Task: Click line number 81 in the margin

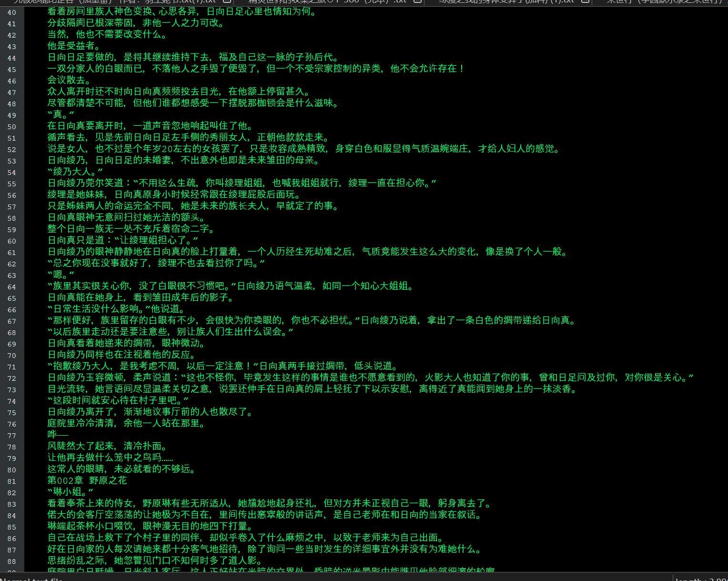Action: coord(11,481)
